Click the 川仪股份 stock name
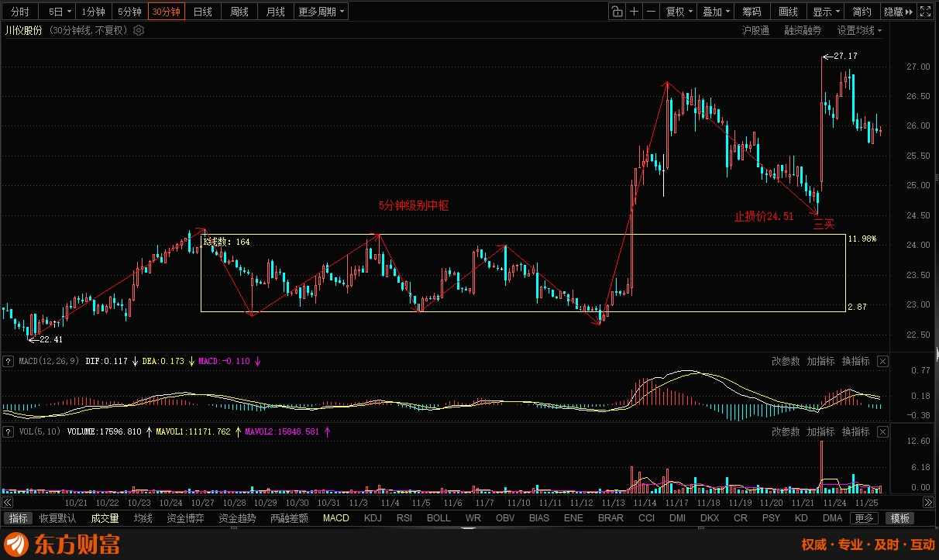Screen dimensions: 939x560 coord(24,30)
